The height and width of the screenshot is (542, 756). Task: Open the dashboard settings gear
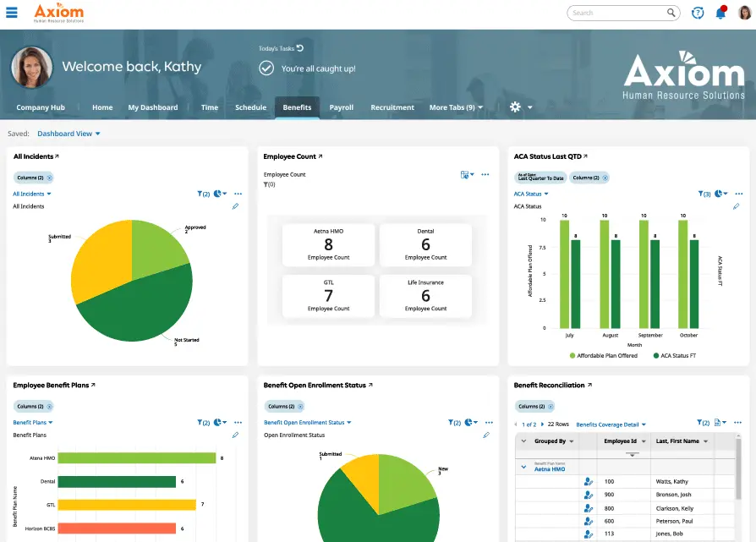click(x=515, y=107)
